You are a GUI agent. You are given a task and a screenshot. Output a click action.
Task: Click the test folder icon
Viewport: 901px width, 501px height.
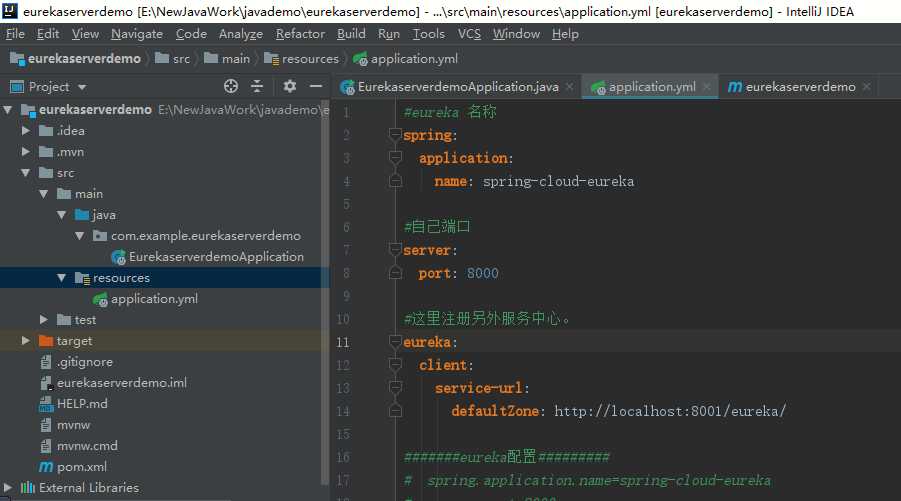pyautogui.click(x=64, y=320)
